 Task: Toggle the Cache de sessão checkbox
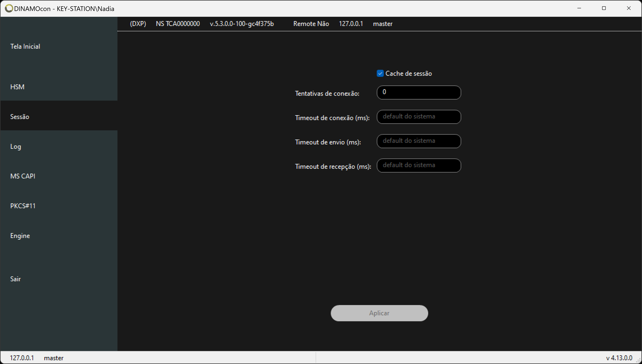click(380, 74)
